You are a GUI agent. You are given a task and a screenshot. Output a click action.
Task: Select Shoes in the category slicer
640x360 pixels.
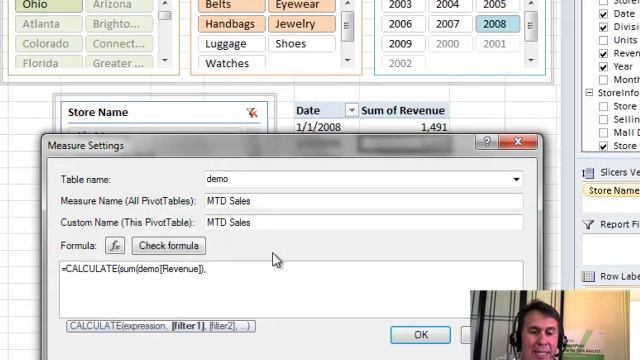click(x=302, y=44)
